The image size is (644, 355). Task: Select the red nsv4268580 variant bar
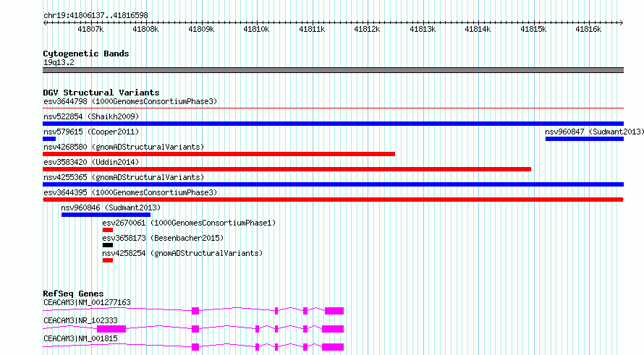tap(219, 154)
